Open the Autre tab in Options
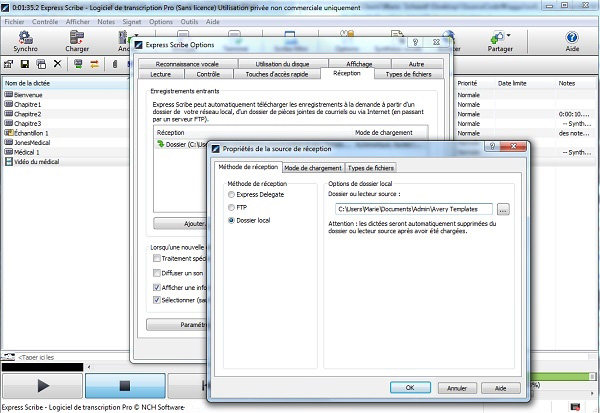Screen dimensions: 600x413 pos(416,64)
